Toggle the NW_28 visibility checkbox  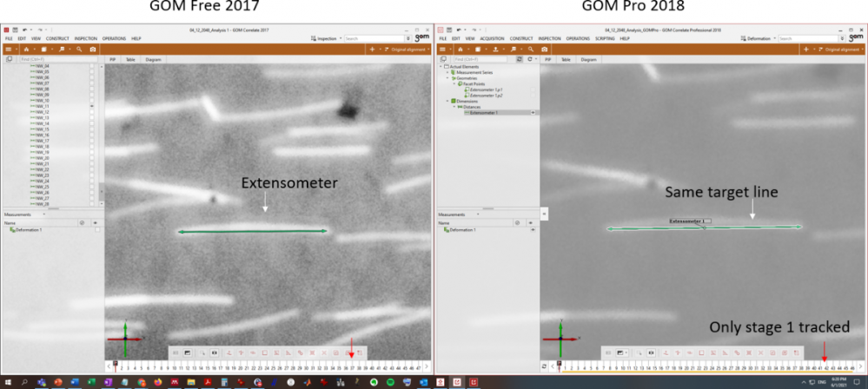tap(92, 204)
